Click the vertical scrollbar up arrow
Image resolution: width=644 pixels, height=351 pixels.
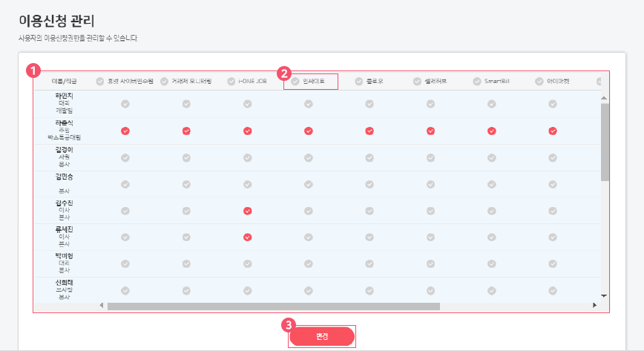604,98
